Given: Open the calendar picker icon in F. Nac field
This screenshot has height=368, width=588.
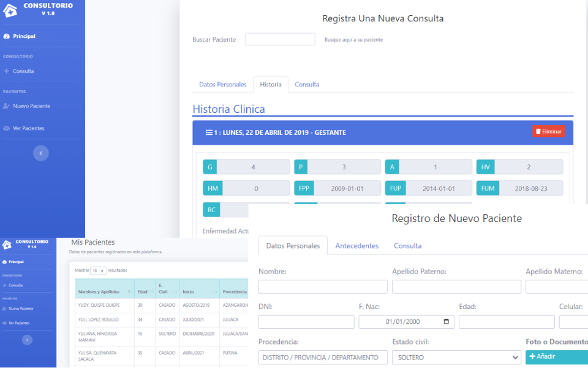Looking at the screenshot, I should coord(446,322).
